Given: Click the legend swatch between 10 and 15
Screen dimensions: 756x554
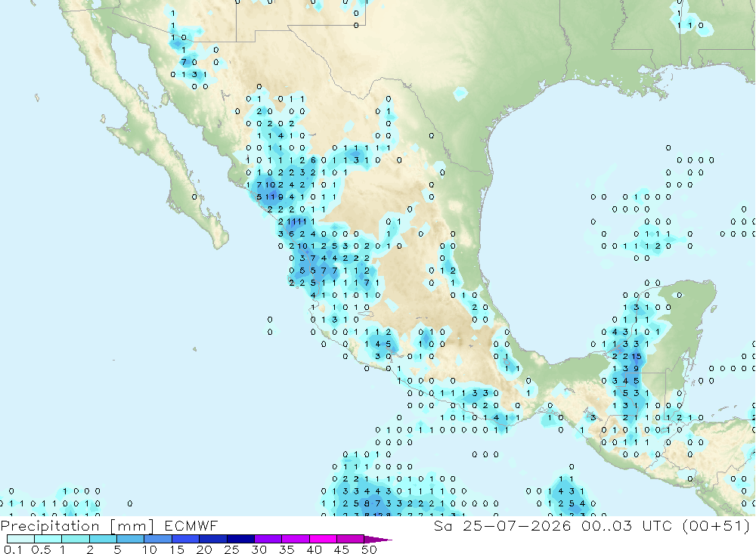Looking at the screenshot, I should click(158, 539).
